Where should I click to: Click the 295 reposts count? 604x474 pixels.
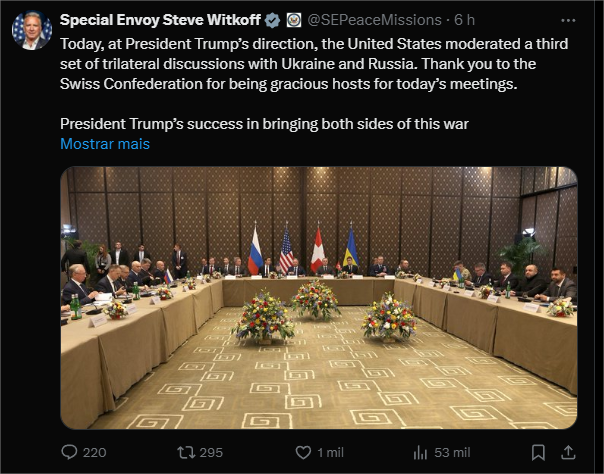(211, 452)
